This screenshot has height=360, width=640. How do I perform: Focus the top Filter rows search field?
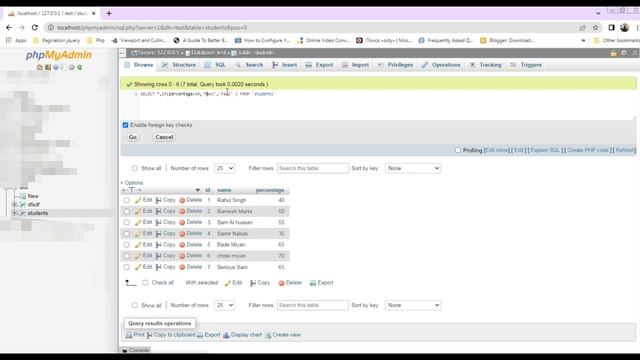point(313,168)
